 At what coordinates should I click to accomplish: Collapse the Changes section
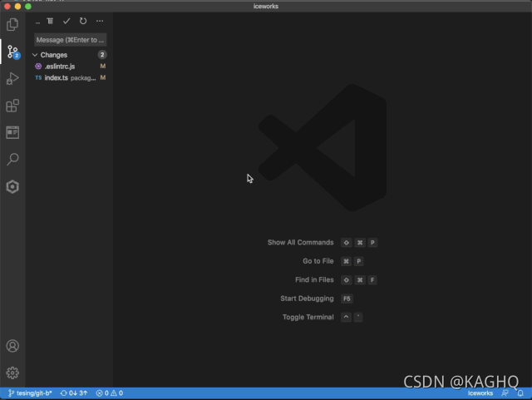35,55
